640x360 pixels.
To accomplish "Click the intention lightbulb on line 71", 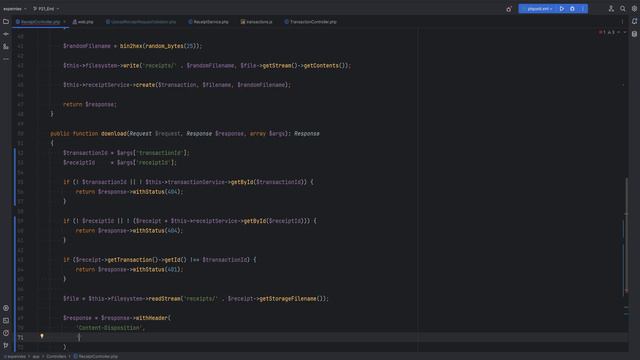I will tap(42, 336).
